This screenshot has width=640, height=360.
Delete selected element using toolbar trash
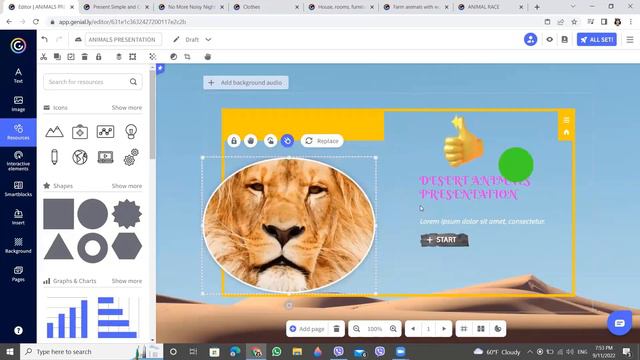click(84, 57)
